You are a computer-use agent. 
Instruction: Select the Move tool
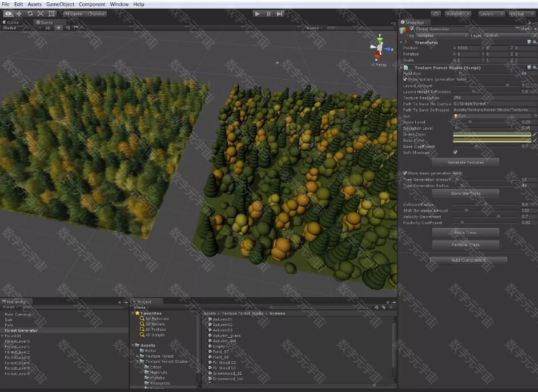point(19,14)
